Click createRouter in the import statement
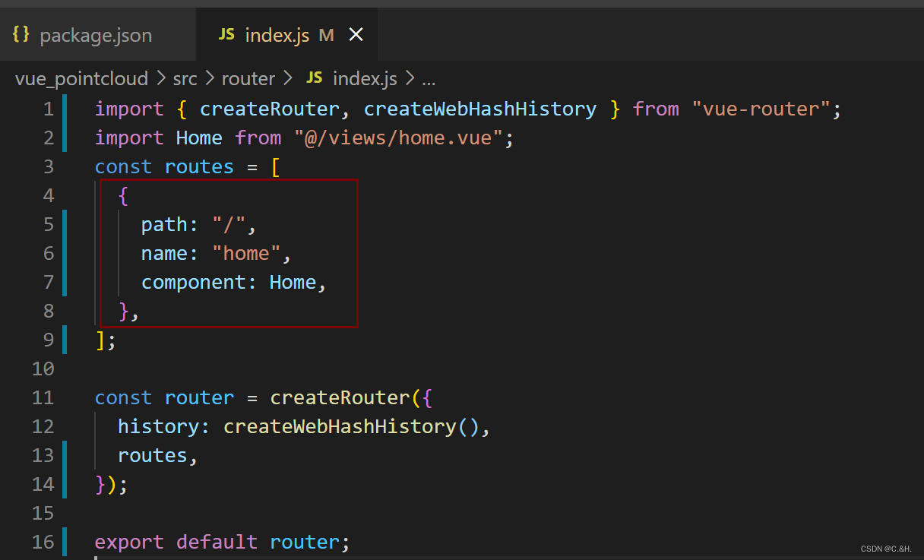The width and height of the screenshot is (924, 560). click(269, 109)
